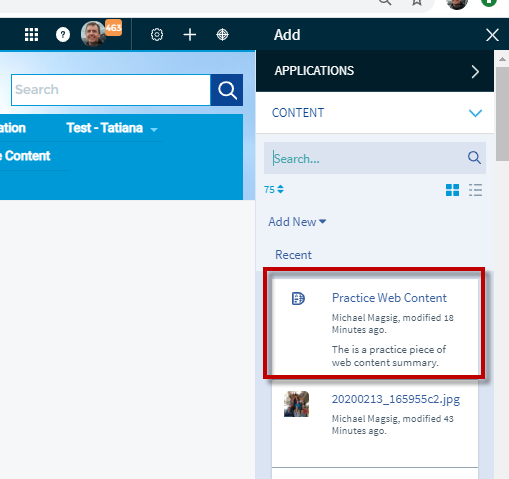Click the plus Add icon in toolbar
The width and height of the screenshot is (509, 479).
pos(190,35)
